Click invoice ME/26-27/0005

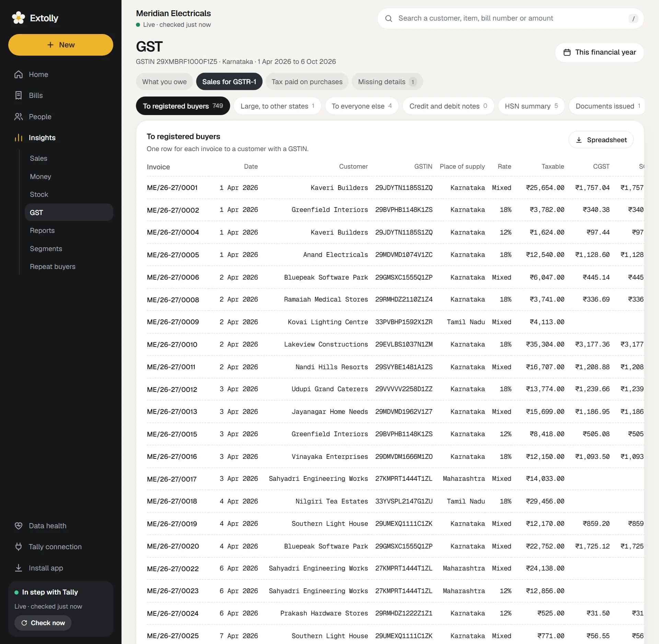[173, 255]
